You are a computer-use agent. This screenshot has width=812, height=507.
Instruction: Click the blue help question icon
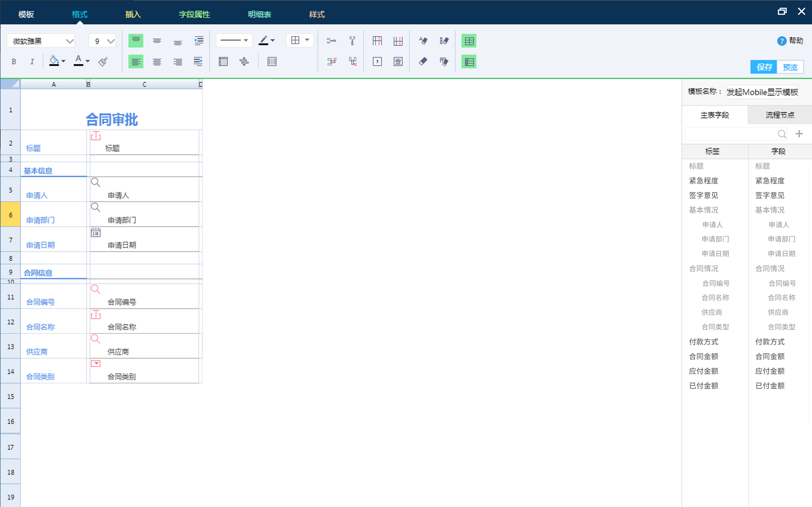782,41
